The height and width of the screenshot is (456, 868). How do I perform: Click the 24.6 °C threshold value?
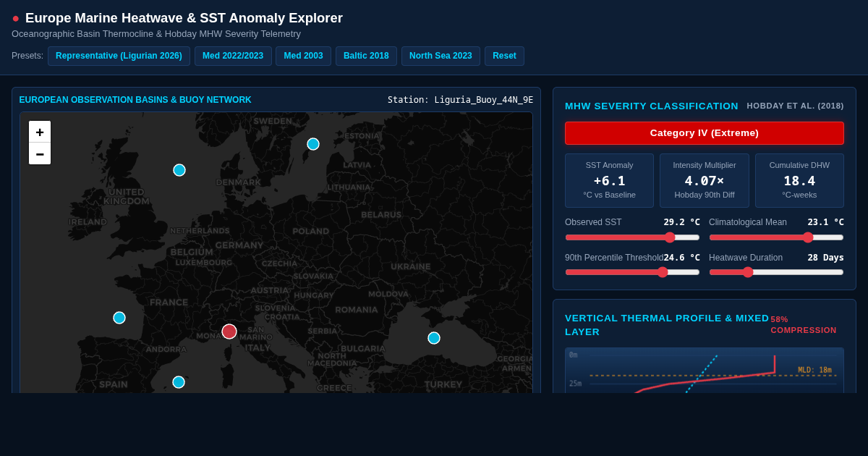pos(681,258)
